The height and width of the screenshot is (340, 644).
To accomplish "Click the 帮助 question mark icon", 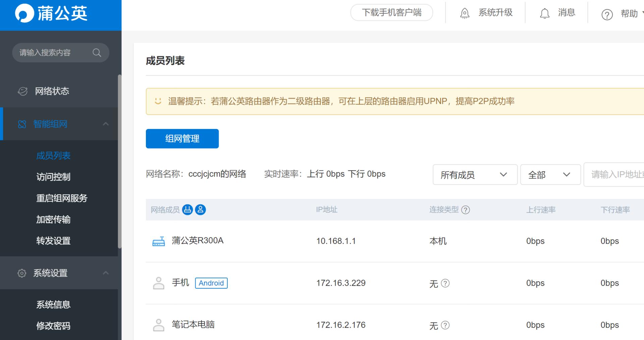I will pyautogui.click(x=607, y=15).
